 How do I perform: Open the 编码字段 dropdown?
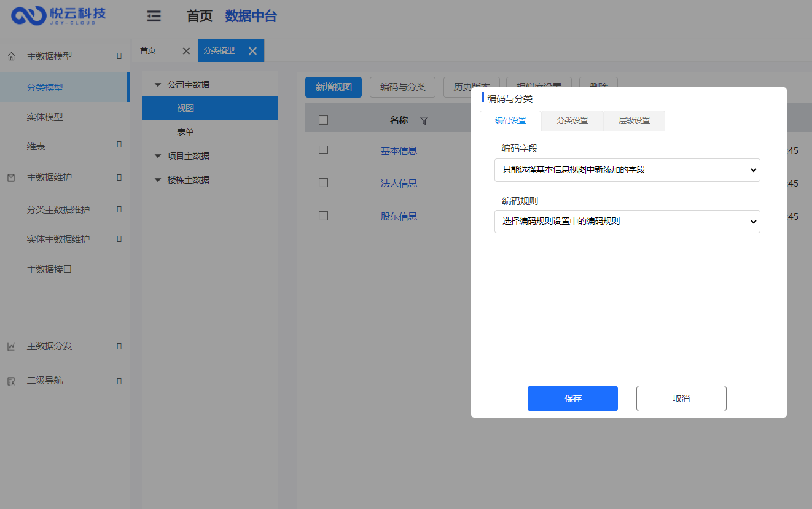tap(627, 170)
